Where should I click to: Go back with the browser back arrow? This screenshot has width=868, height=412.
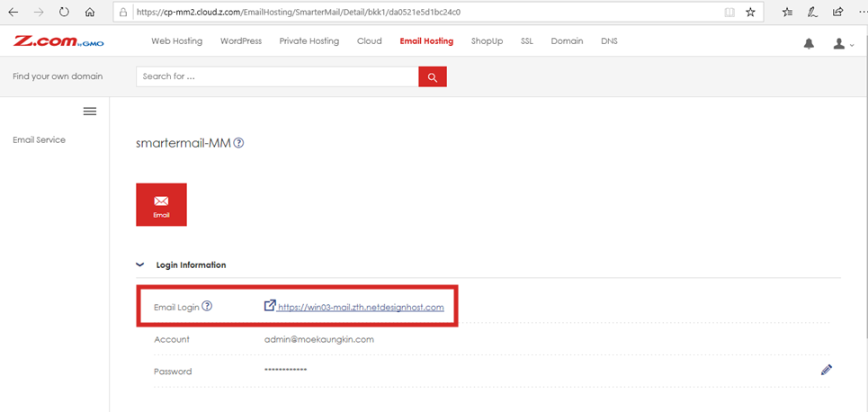click(x=13, y=13)
